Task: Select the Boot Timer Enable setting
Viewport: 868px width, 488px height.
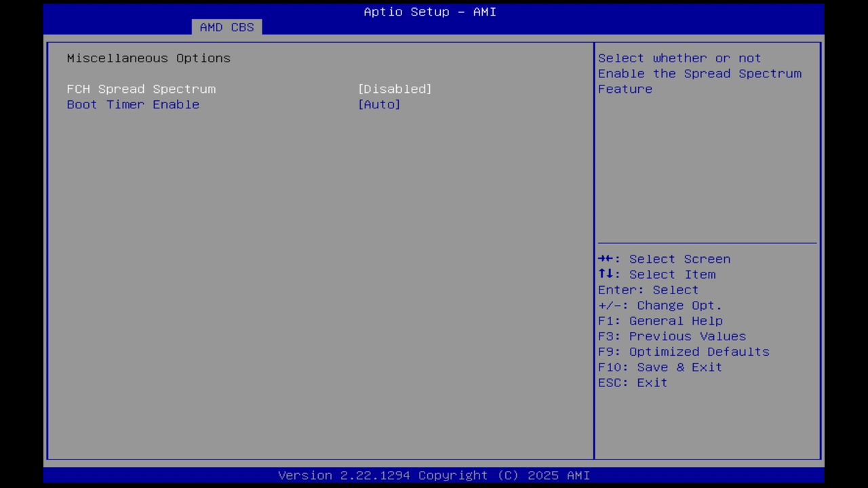Action: click(133, 104)
